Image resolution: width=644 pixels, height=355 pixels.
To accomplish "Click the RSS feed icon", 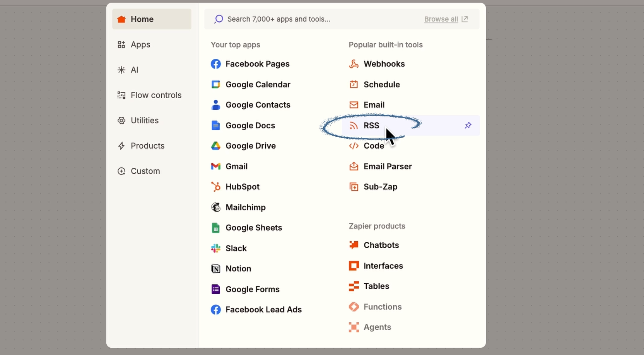I will 354,125.
